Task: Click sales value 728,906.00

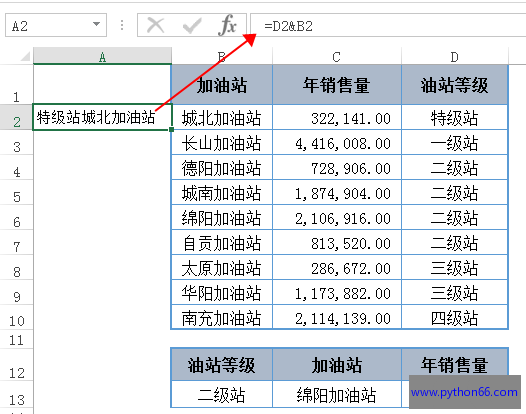Action: 337,167
